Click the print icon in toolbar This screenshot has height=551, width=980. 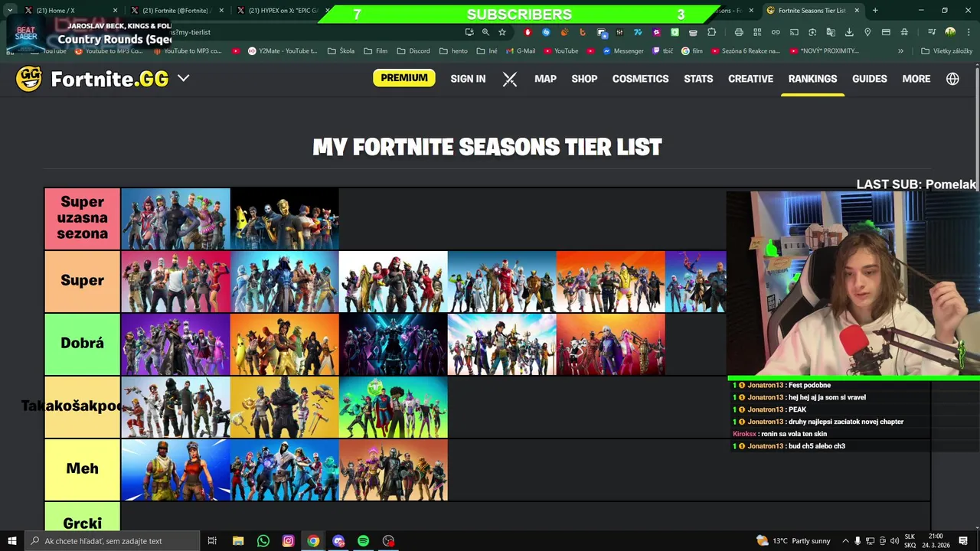739,32
